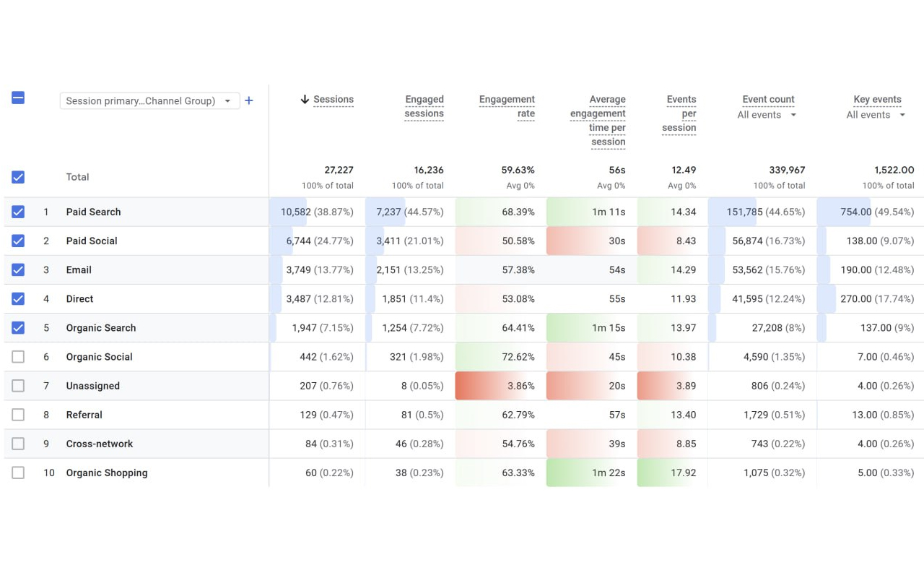Enable the Organic Social row checkbox

pos(18,356)
